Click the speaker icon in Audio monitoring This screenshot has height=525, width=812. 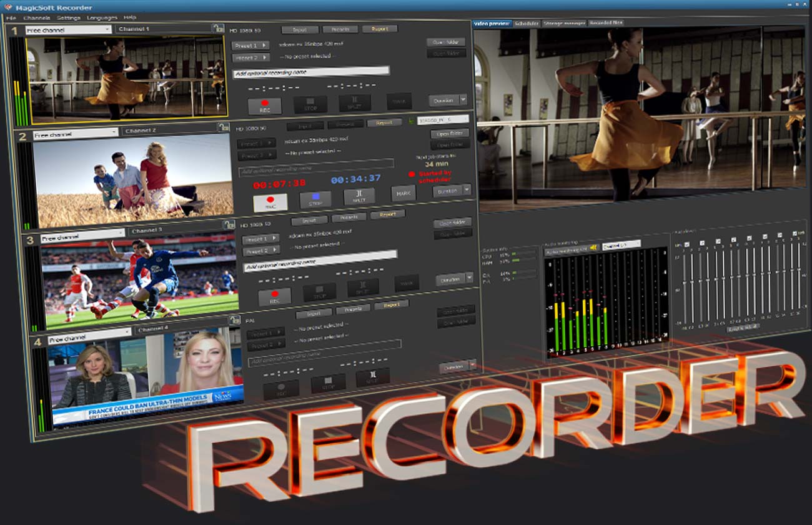coord(593,247)
